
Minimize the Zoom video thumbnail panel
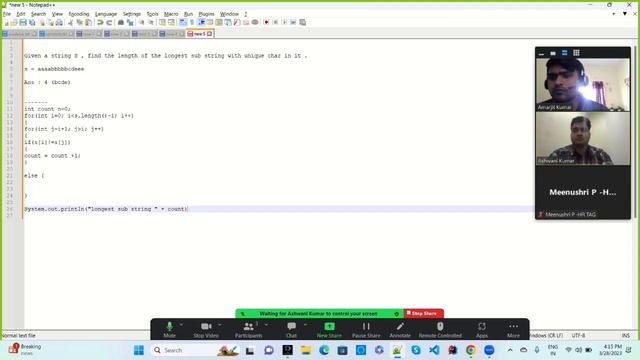pyautogui.click(x=541, y=53)
